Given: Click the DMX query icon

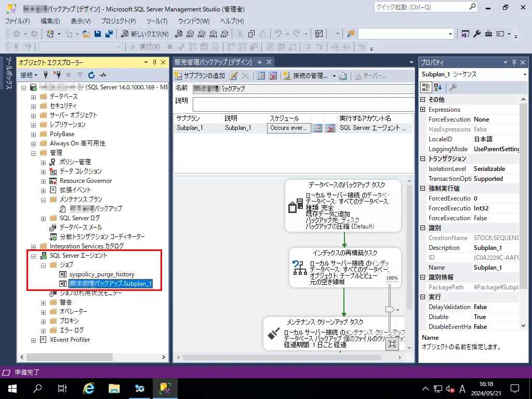Looking at the screenshot, I should click(202, 34).
